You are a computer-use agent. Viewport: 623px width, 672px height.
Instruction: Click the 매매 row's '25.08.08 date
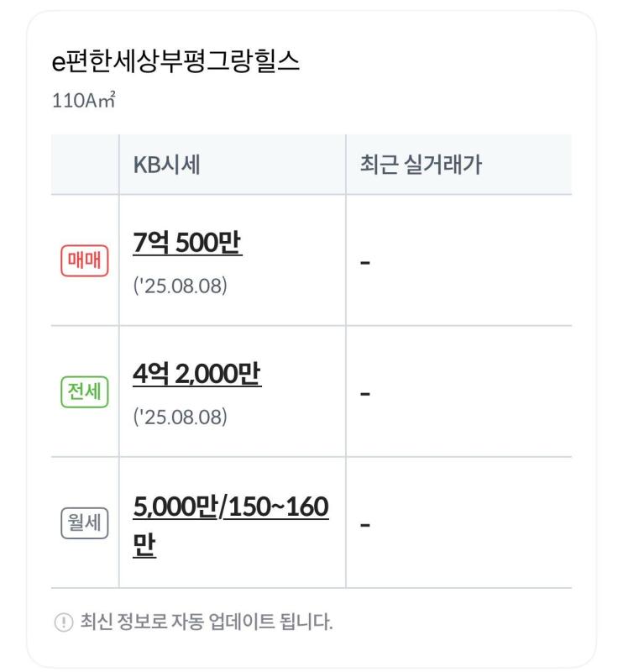point(180,286)
